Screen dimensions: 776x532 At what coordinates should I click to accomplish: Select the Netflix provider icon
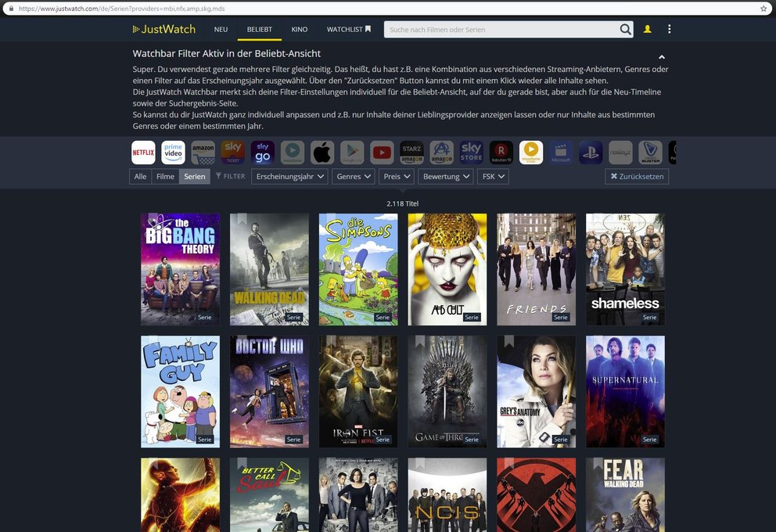(143, 152)
